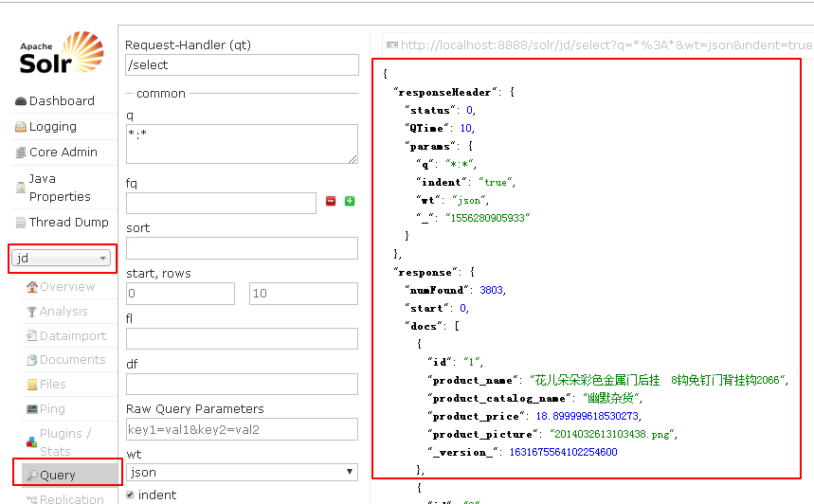Click the Thread Dump icon
Viewport: 814px width, 504px height.
coord(21,223)
